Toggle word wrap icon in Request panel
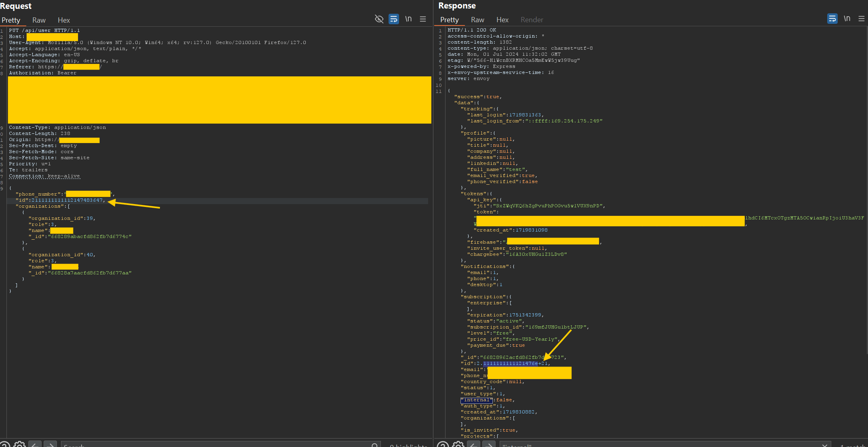Screen dimensions: 868x447 (x=393, y=19)
